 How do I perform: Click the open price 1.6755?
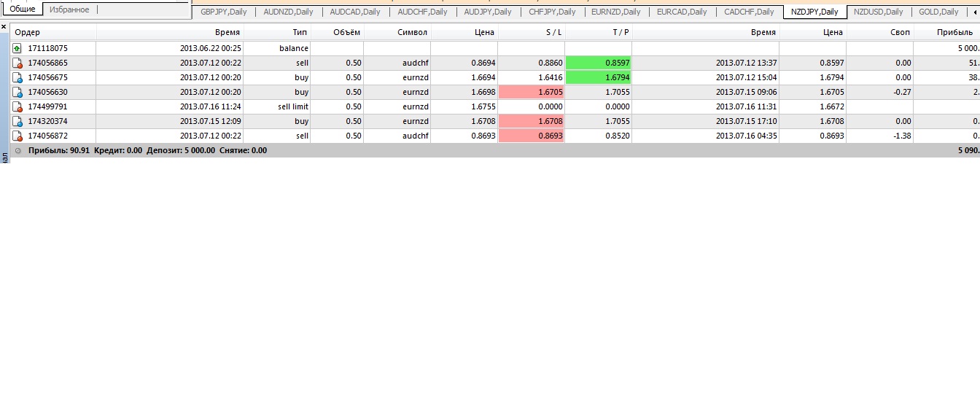click(x=483, y=106)
